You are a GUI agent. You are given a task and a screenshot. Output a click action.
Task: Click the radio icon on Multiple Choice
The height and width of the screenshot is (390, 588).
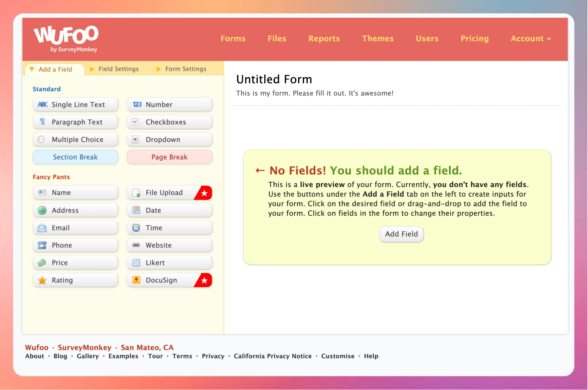click(41, 139)
